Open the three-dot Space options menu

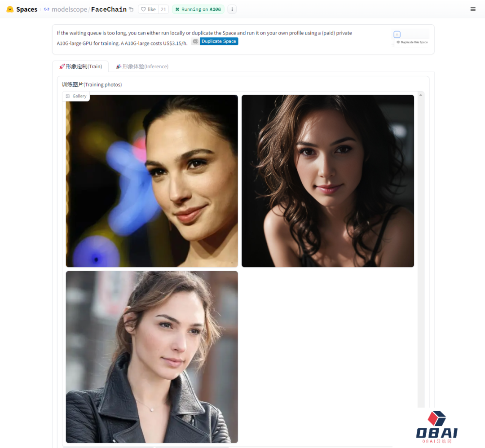(232, 9)
